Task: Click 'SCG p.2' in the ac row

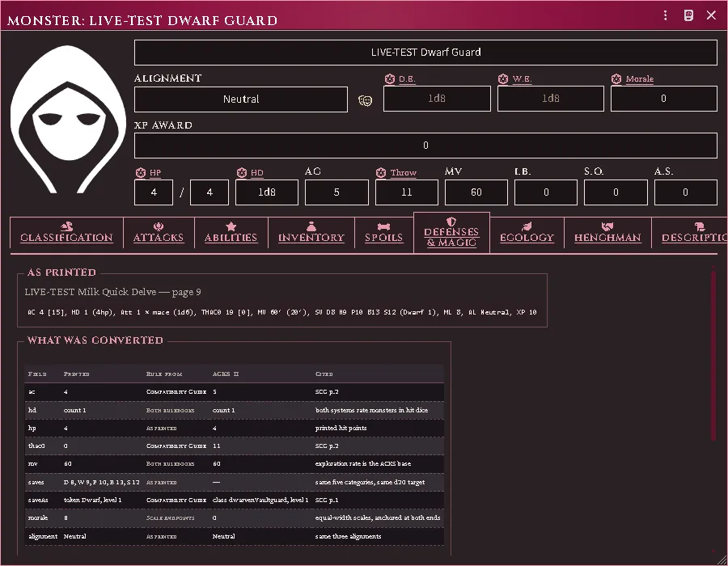Action: pos(327,392)
